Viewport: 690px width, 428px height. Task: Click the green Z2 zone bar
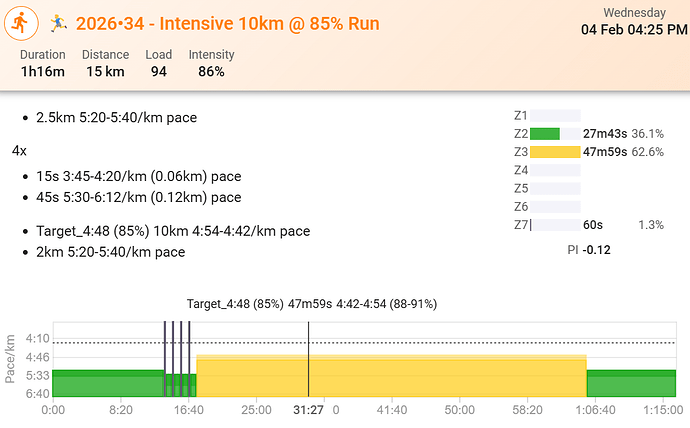[x=545, y=134]
